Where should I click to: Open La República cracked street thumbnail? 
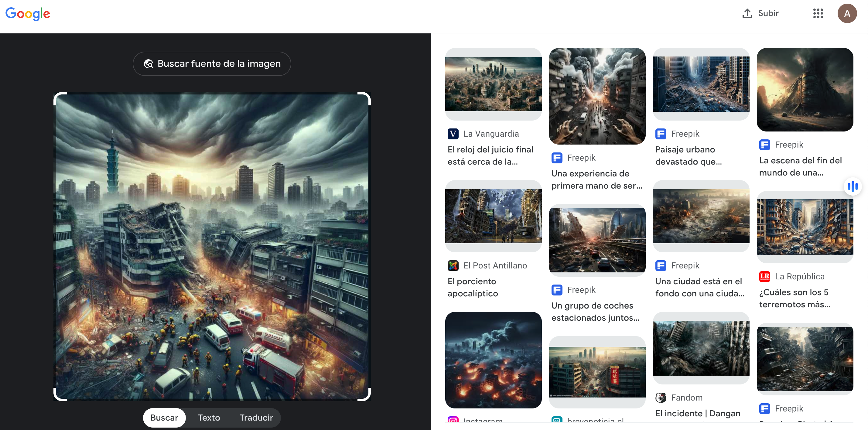[805, 227]
